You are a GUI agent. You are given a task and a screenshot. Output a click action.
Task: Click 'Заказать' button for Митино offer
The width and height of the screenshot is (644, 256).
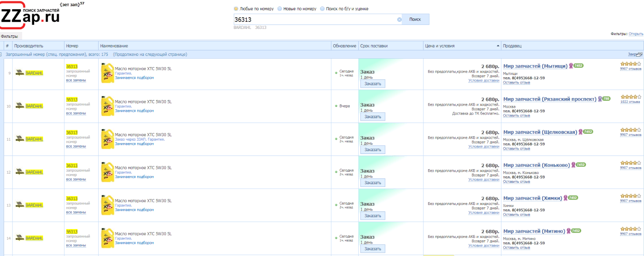[x=373, y=249]
